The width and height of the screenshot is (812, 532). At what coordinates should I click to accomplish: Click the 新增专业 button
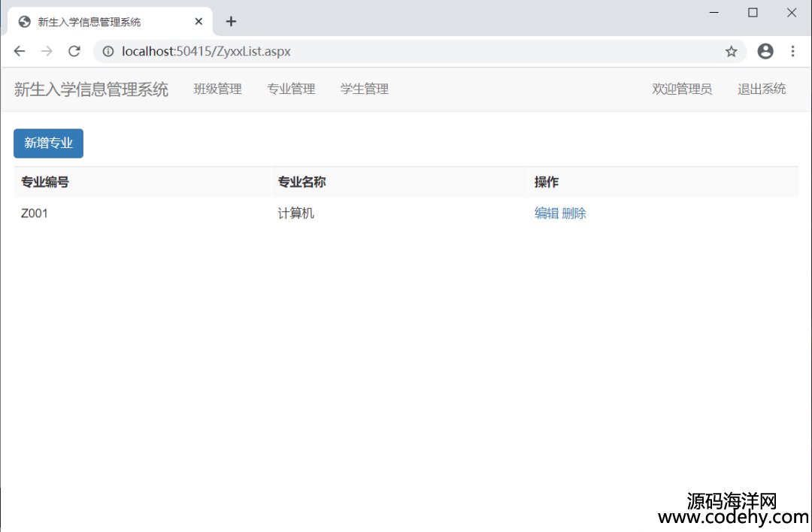click(x=48, y=143)
